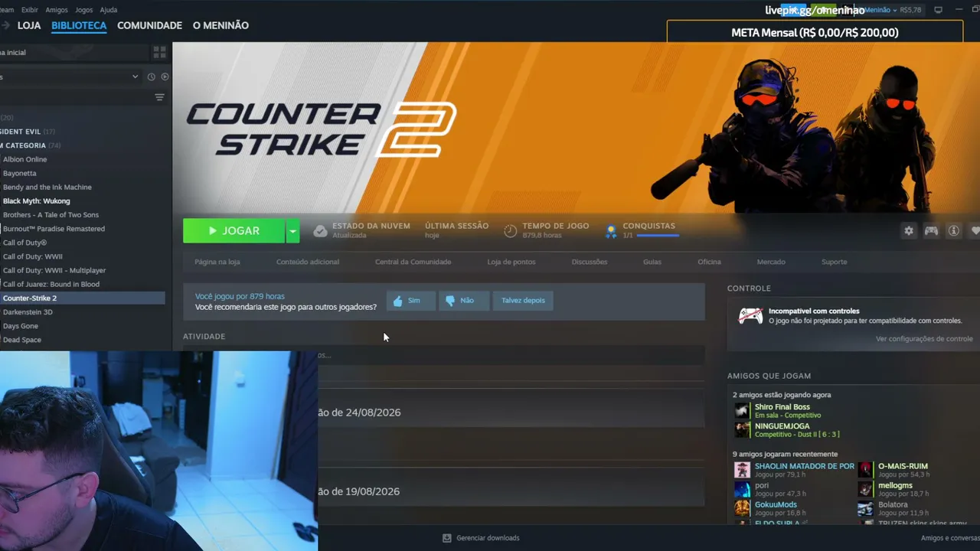Collapse SEM CATEGORIA game group
The width and height of the screenshot is (980, 551).
point(31,145)
